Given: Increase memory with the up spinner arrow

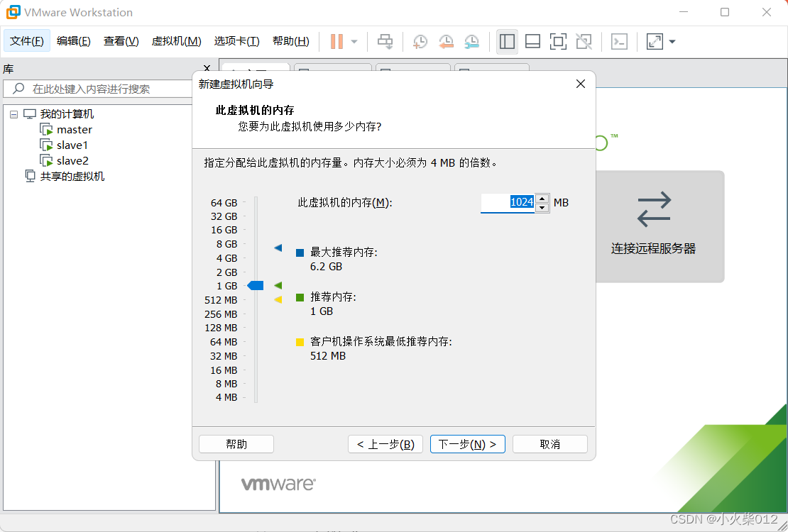Looking at the screenshot, I should (x=542, y=198).
